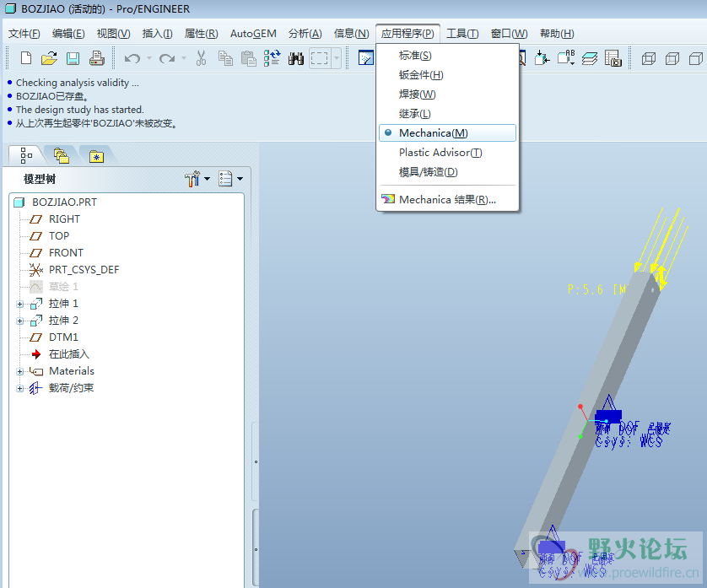Select the wireframe display cube icon
This screenshot has height=588, width=707.
649,58
